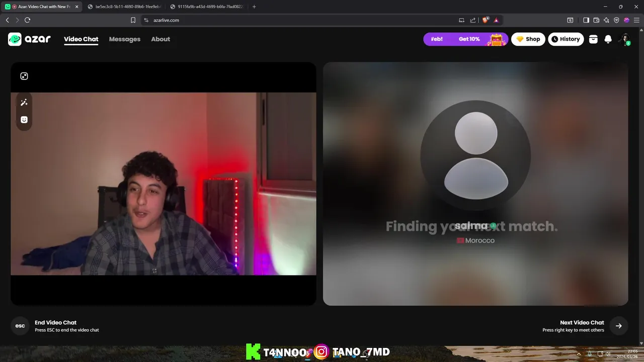644x362 pixels.
Task: Open the 22:05 clock and date
Action: pos(628,354)
